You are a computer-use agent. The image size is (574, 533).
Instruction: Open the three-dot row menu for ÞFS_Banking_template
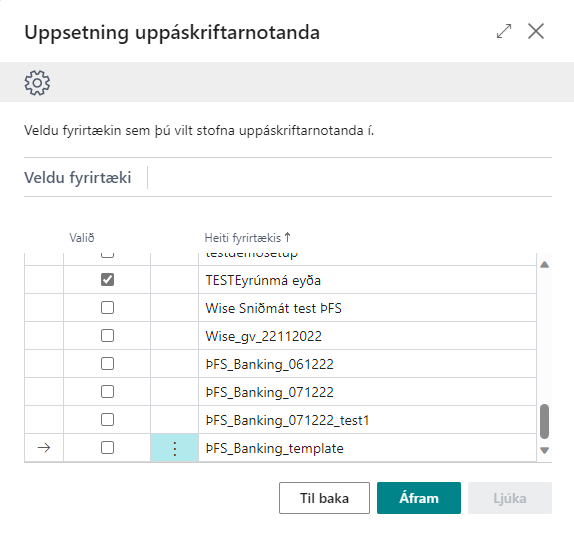pyautogui.click(x=175, y=448)
